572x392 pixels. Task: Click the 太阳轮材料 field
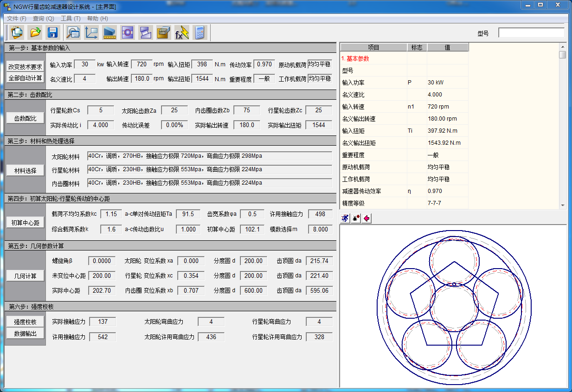pos(210,156)
